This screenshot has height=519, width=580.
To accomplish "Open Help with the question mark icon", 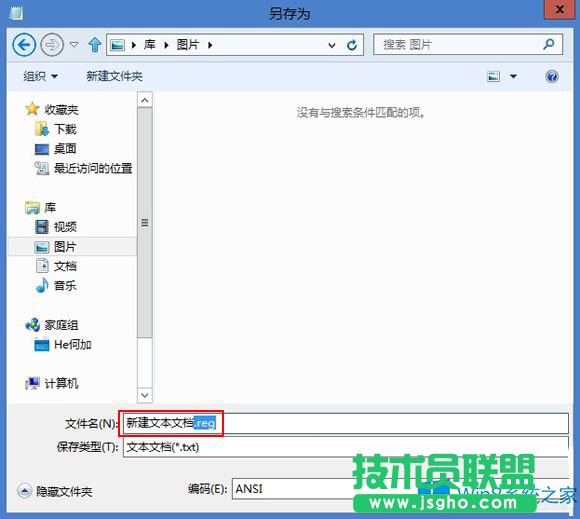I will (552, 77).
